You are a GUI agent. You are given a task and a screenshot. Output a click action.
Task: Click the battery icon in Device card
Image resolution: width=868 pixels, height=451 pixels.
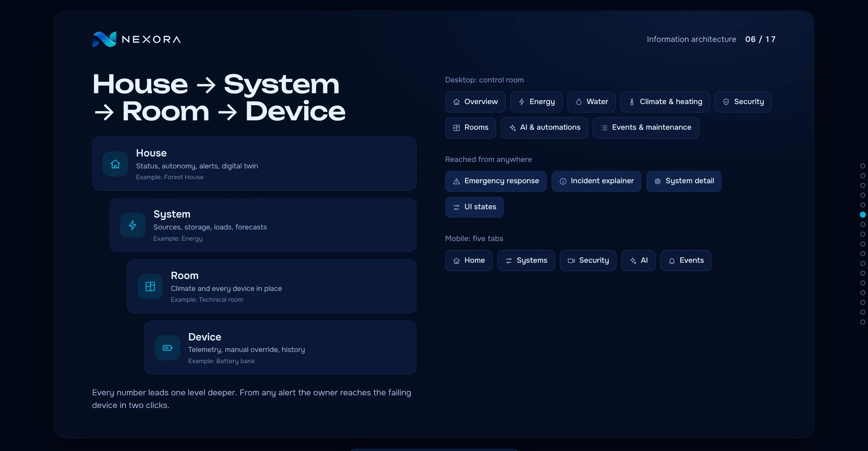pos(167,348)
